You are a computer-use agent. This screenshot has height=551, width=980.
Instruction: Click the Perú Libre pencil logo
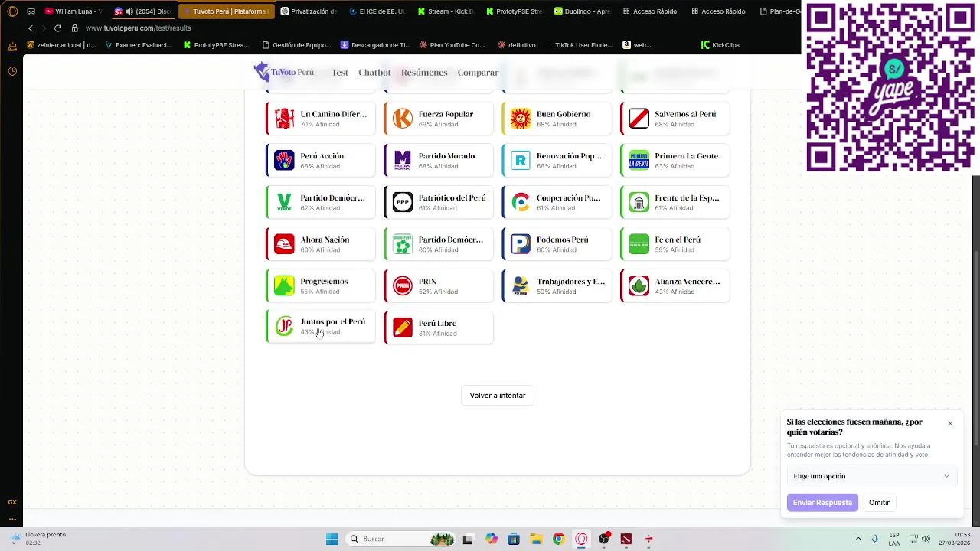403,328
